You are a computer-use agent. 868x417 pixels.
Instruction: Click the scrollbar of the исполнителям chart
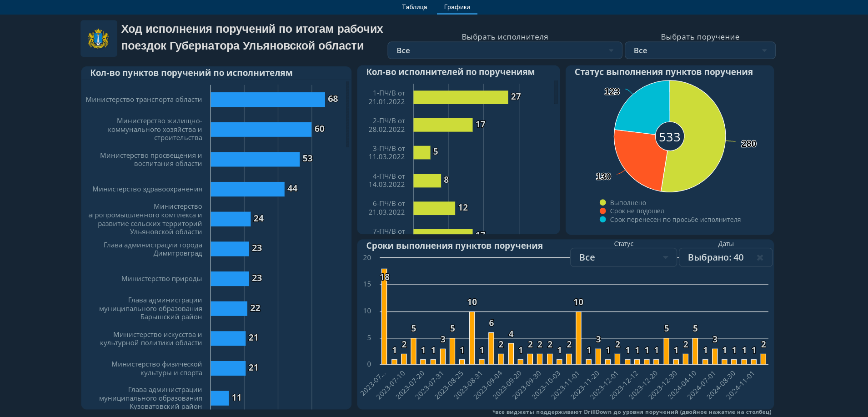click(x=347, y=114)
